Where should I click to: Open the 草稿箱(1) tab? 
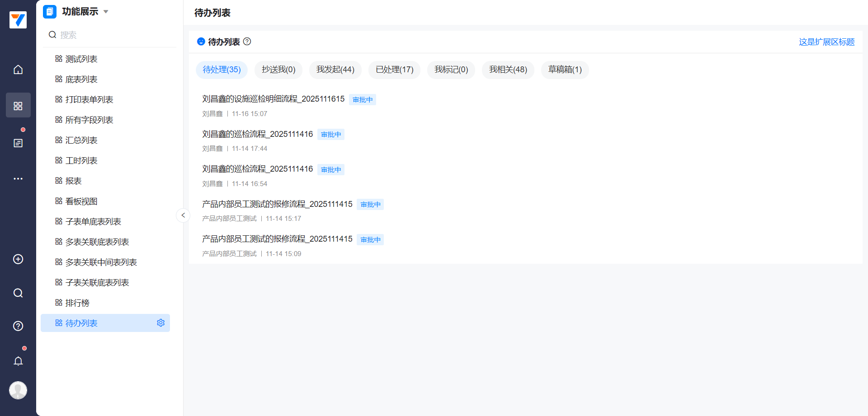pos(565,70)
